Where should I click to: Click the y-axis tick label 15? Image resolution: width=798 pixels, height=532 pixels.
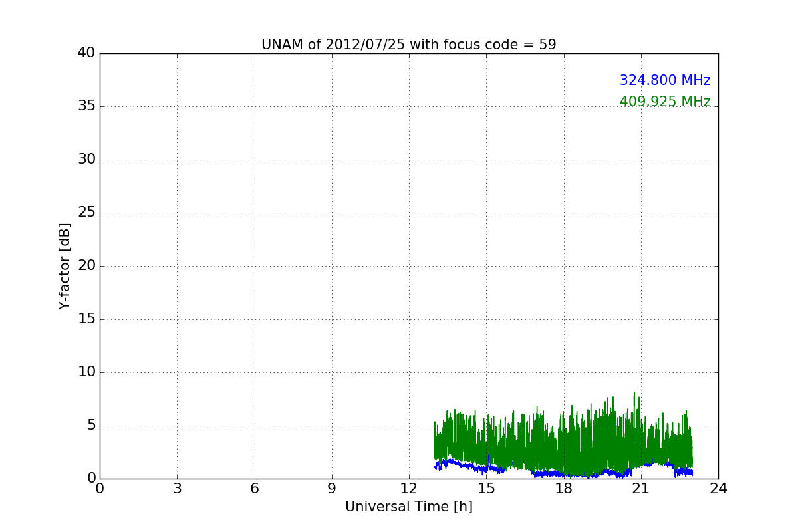pyautogui.click(x=86, y=319)
